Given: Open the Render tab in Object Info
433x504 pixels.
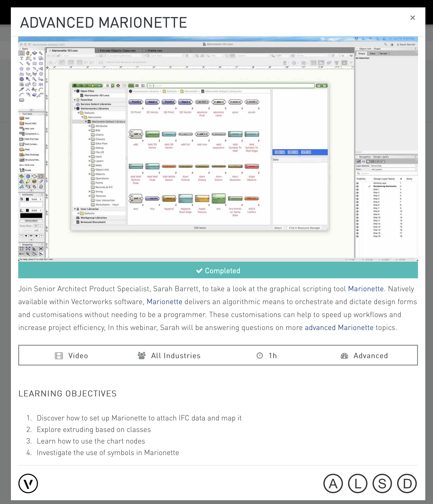Looking at the screenshot, I should click(x=383, y=54).
